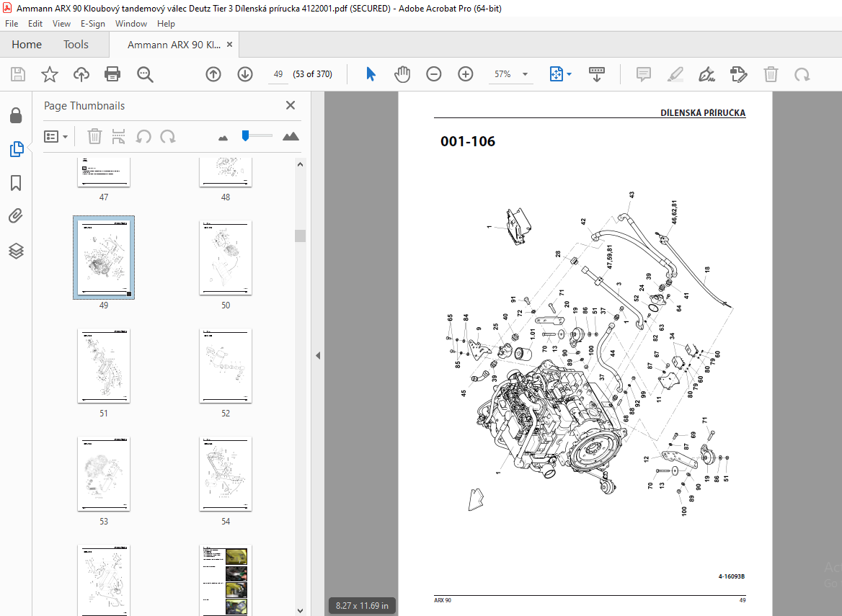Open the Bookmarks sidebar panel
842x616 pixels.
coord(16,183)
